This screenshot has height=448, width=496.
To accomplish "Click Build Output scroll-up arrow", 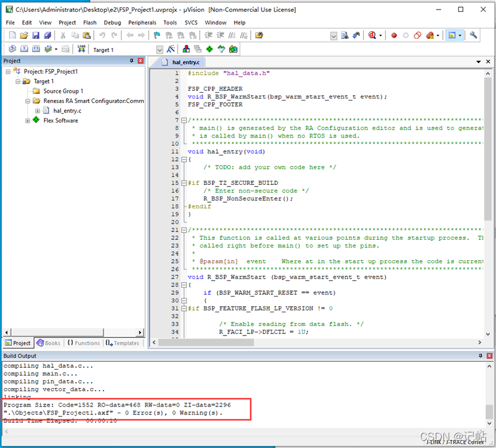I will (x=489, y=366).
